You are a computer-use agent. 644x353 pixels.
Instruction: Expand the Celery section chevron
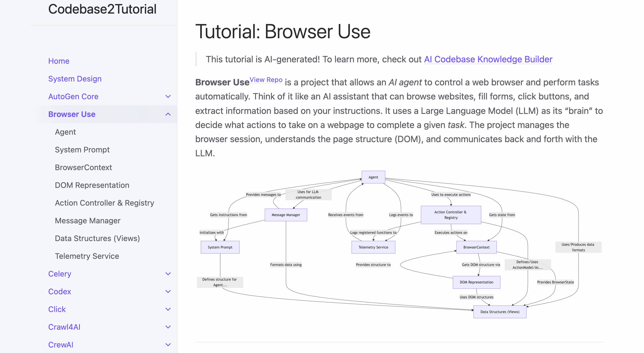point(168,274)
